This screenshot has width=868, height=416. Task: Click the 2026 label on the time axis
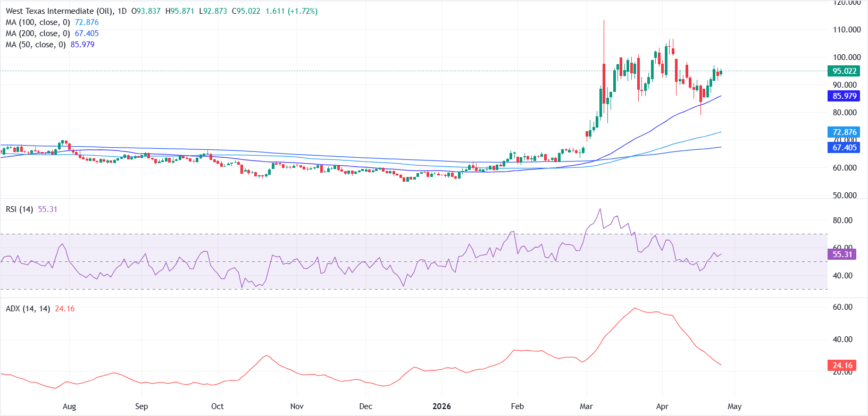[441, 406]
